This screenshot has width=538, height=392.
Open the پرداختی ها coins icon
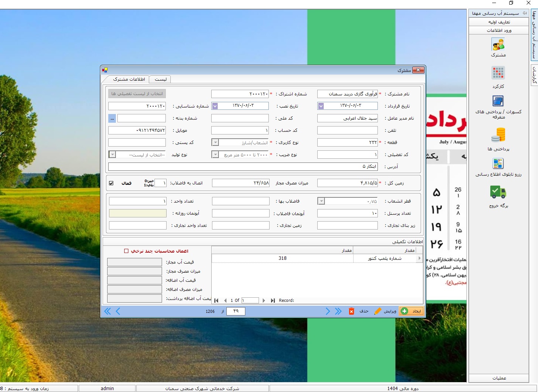point(498,135)
